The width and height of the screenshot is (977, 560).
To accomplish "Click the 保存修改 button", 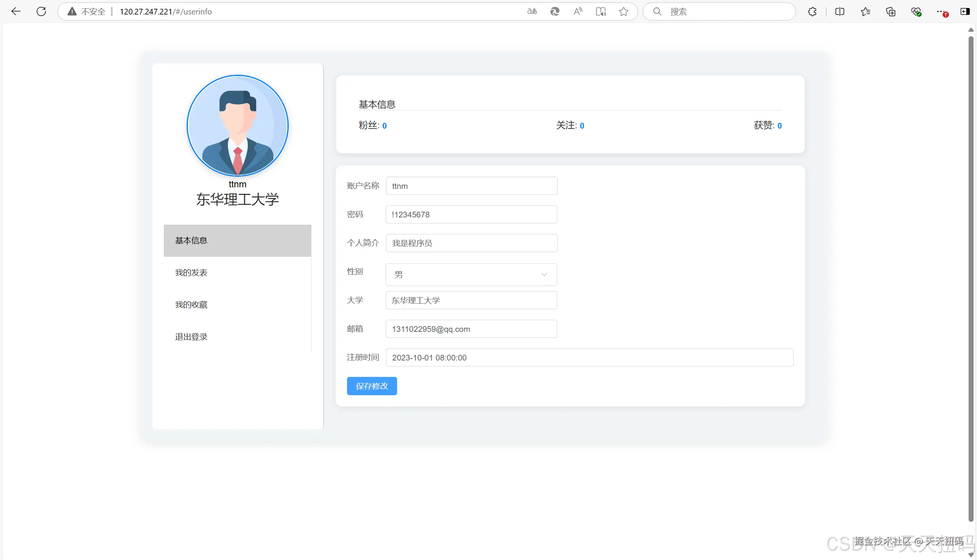I will pos(371,386).
